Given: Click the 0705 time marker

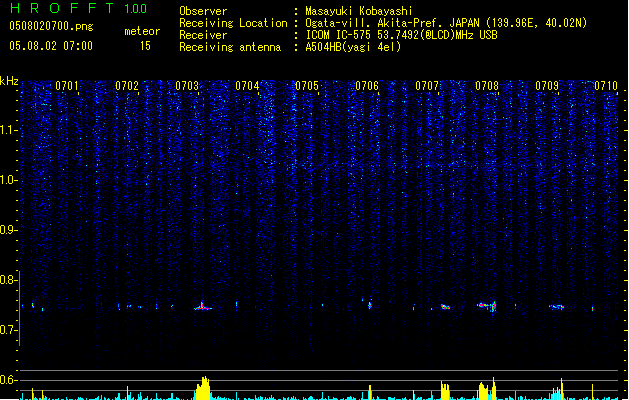Looking at the screenshot, I should click(x=307, y=86).
